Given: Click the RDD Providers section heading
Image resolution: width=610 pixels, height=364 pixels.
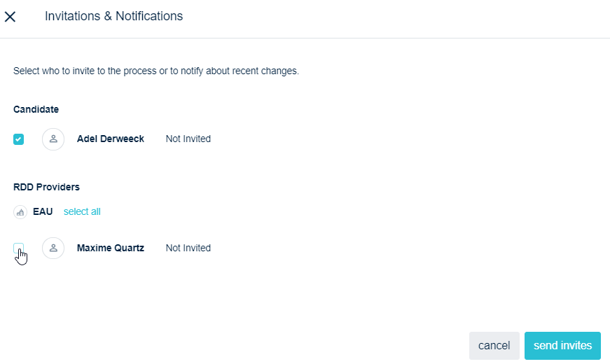Looking at the screenshot, I should tap(46, 187).
